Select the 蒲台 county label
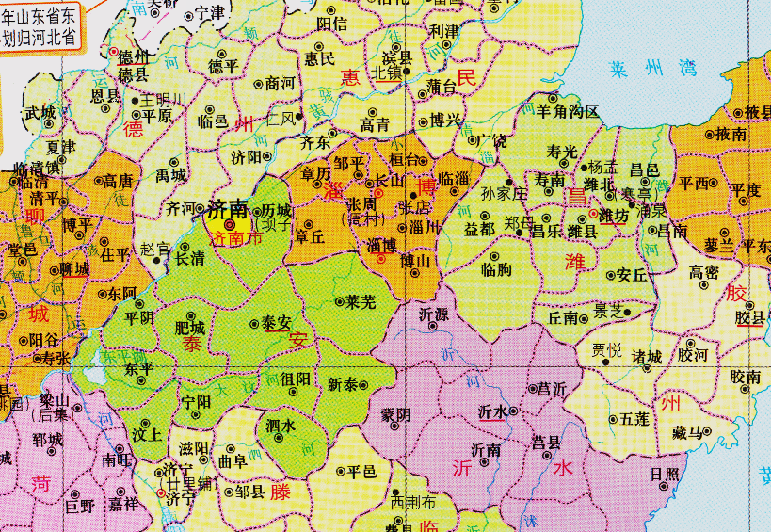Image resolution: width=771 pixels, height=532 pixels. tap(442, 87)
